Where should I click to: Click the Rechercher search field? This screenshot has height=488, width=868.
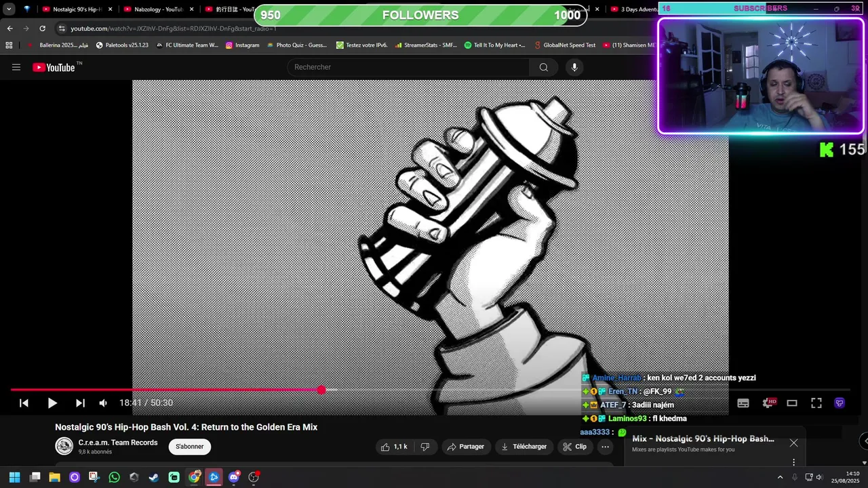(409, 67)
